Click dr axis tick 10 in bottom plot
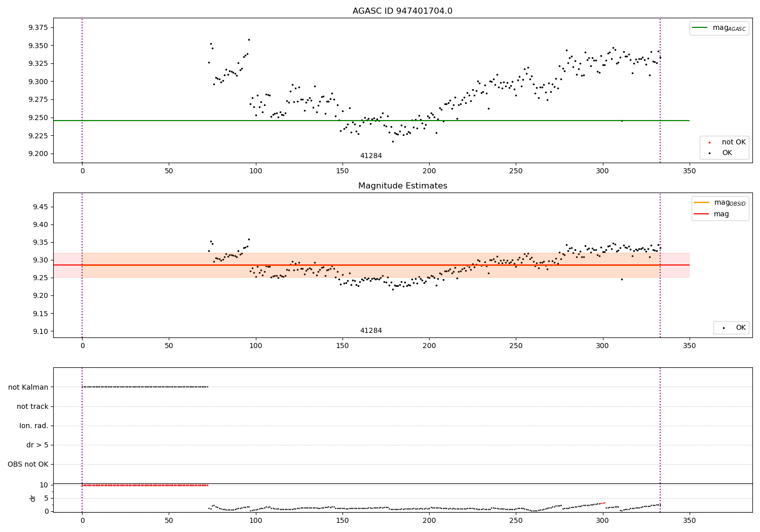 pos(44,485)
